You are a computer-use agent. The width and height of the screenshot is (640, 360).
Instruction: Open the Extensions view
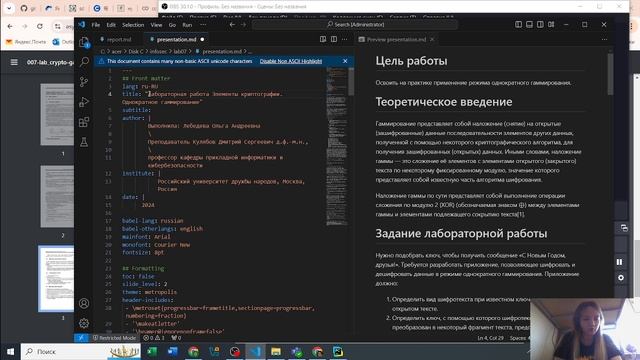click(84, 122)
